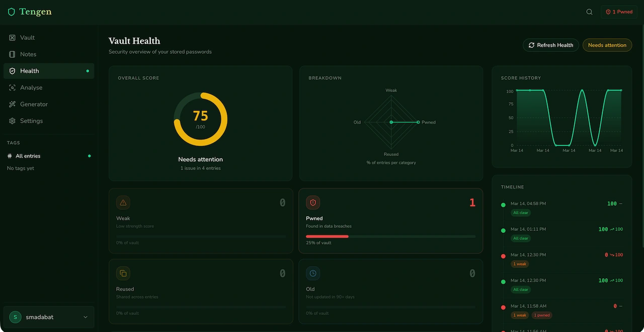Click the 1 weak tag under 12:30 PM
This screenshot has width=644, height=332.
pyautogui.click(x=520, y=264)
